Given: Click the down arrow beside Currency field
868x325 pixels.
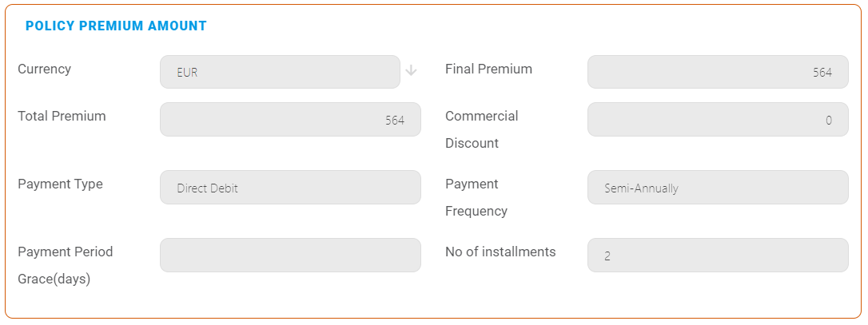Looking at the screenshot, I should pyautogui.click(x=411, y=70).
